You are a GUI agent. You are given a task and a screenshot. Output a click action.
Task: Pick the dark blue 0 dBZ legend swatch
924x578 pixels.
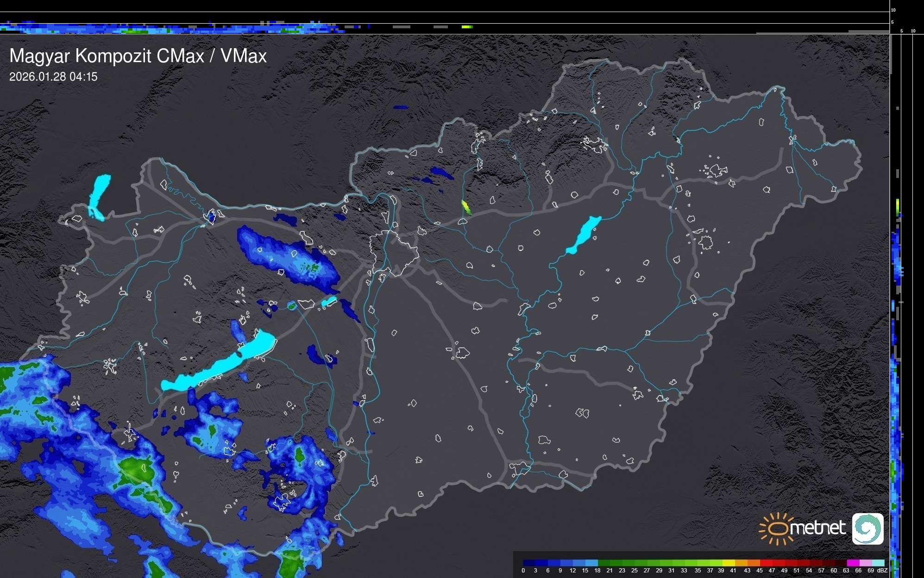pyautogui.click(x=529, y=563)
